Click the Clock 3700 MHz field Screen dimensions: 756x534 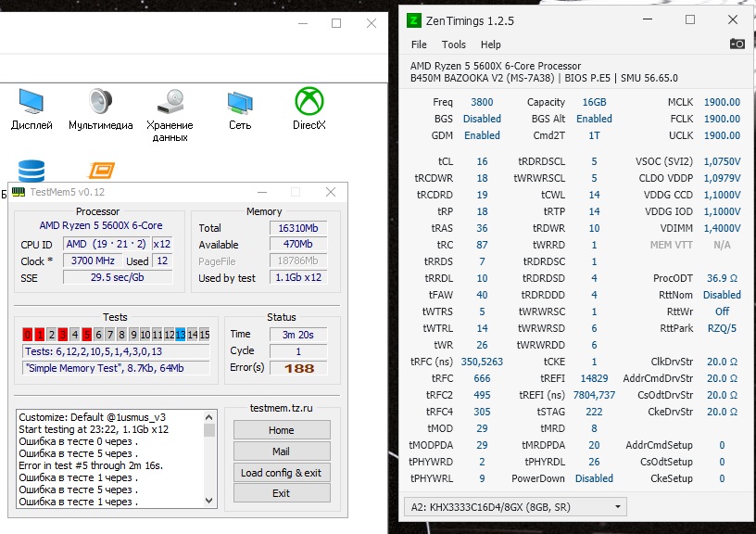tap(93, 261)
